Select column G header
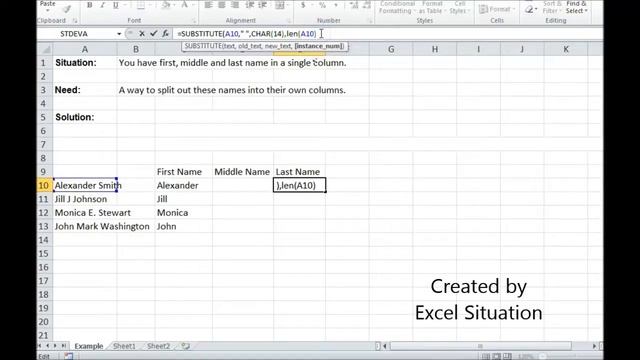 tap(391, 49)
